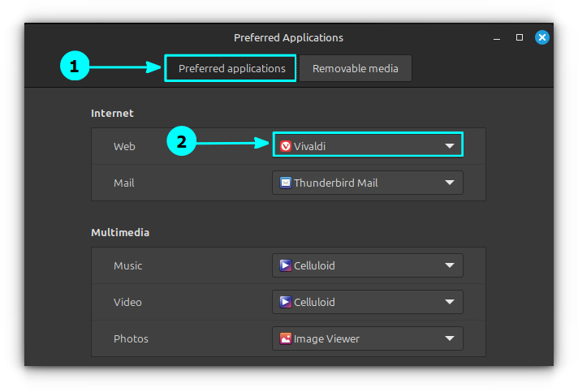Image resolution: width=578 pixels, height=392 pixels.
Task: Click the Internet section heading
Action: [x=112, y=113]
